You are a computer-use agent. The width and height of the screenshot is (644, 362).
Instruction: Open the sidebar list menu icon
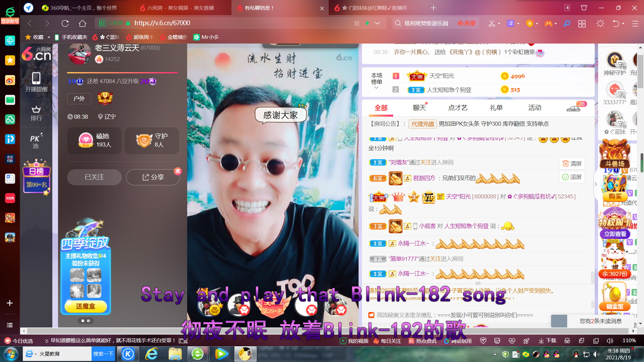coord(10,325)
